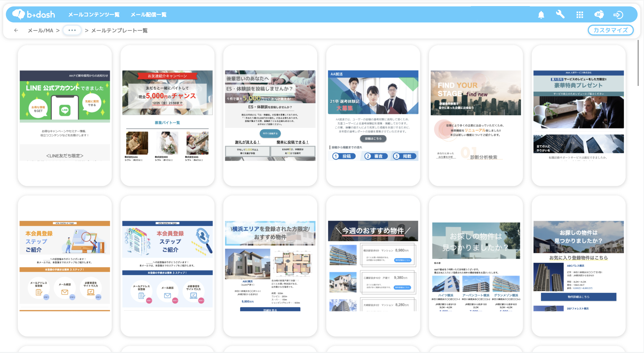Pick the 豪華特典プレゼント template
644x353 pixels.
(579, 115)
